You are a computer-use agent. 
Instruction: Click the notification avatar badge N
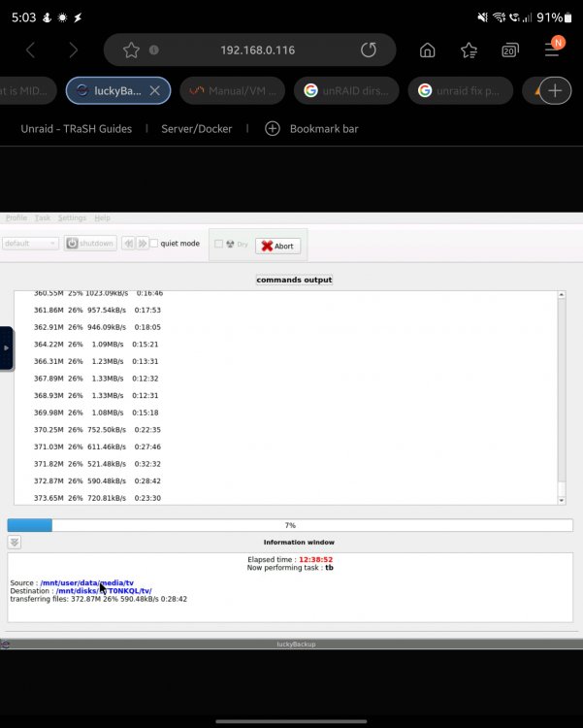point(558,43)
